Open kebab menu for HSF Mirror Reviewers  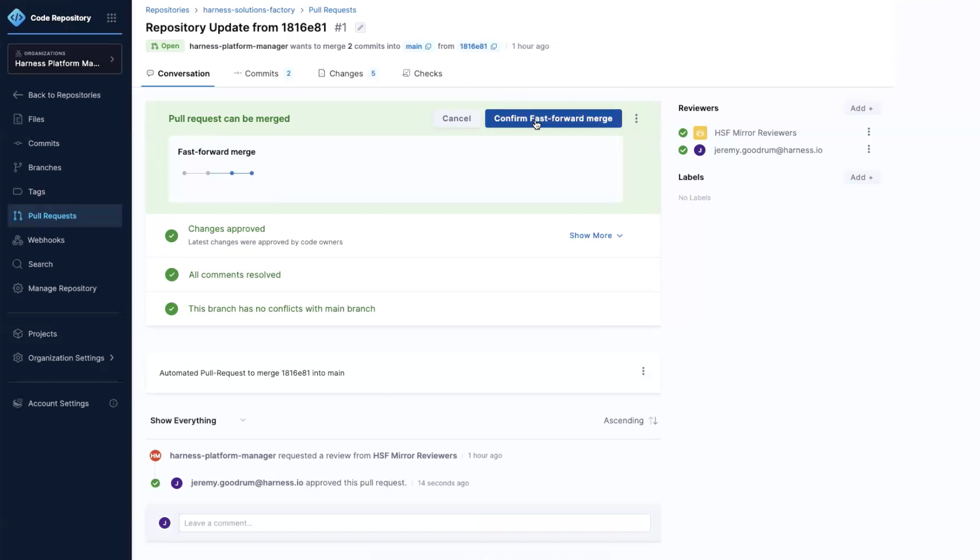868,132
